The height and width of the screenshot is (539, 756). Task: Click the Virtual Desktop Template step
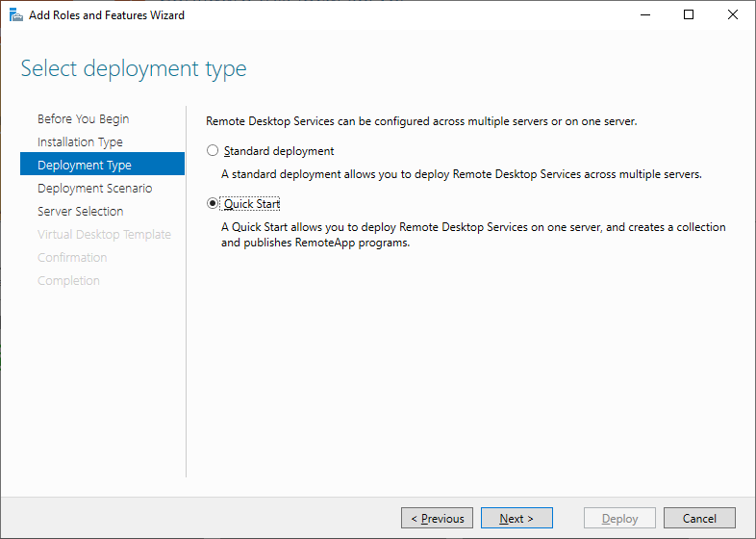pos(104,235)
